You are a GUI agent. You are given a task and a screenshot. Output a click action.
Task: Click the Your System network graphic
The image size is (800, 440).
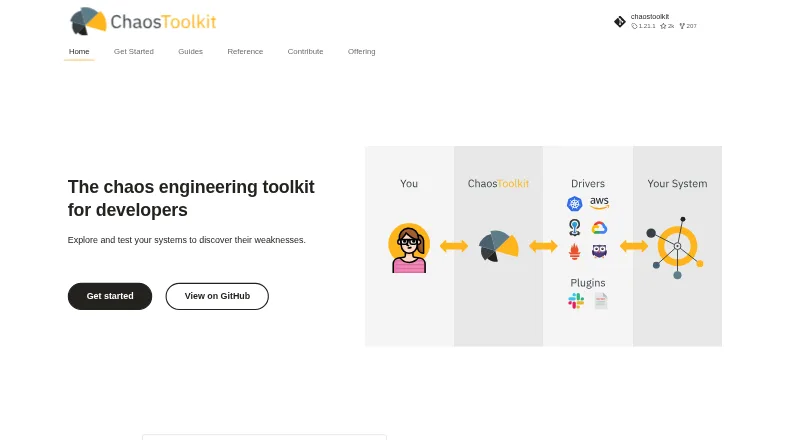(x=677, y=248)
